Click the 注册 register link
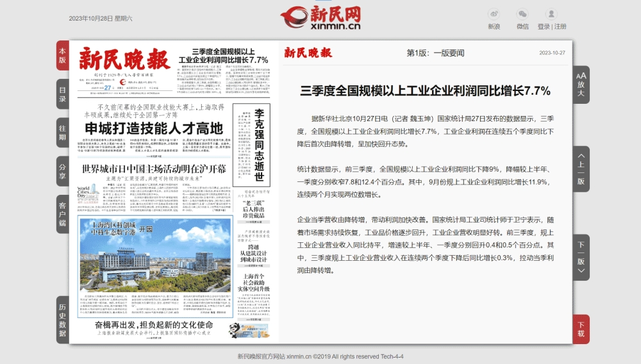This screenshot has width=641, height=364. coord(560,26)
